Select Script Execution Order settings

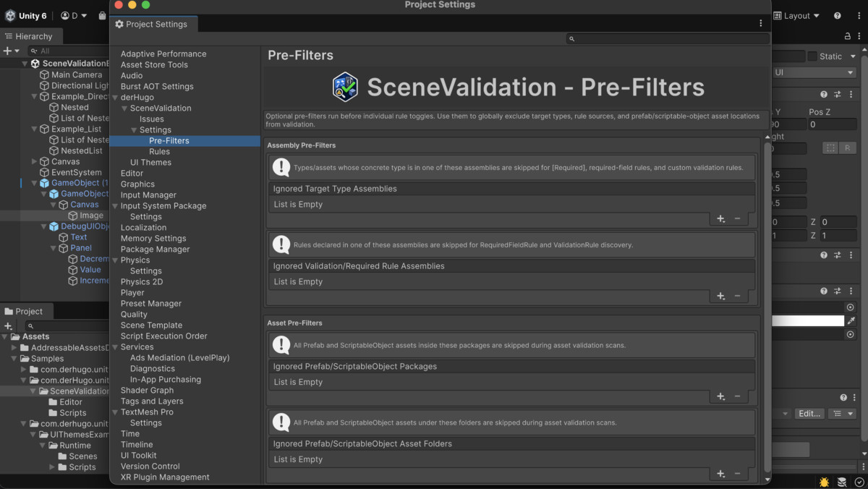(x=164, y=336)
